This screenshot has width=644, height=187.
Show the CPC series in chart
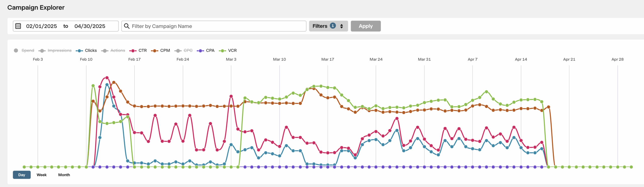(188, 51)
